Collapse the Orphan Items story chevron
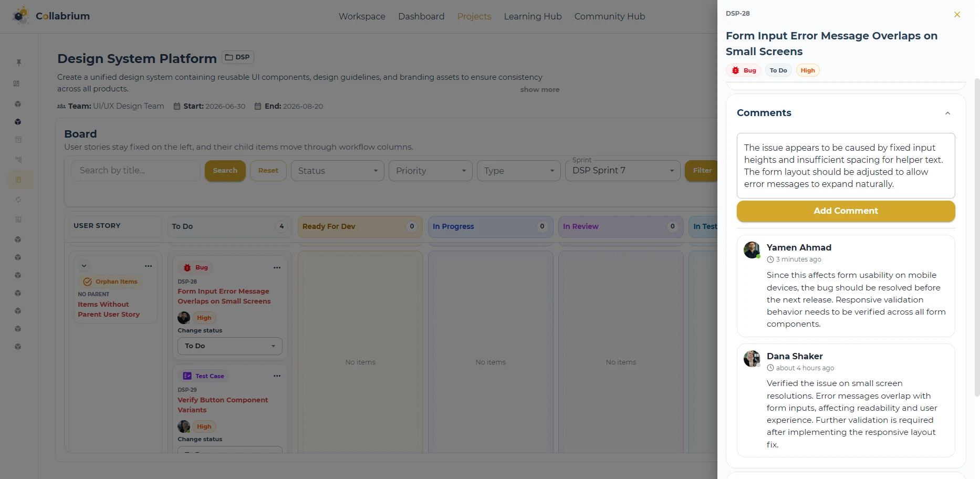 tap(84, 266)
